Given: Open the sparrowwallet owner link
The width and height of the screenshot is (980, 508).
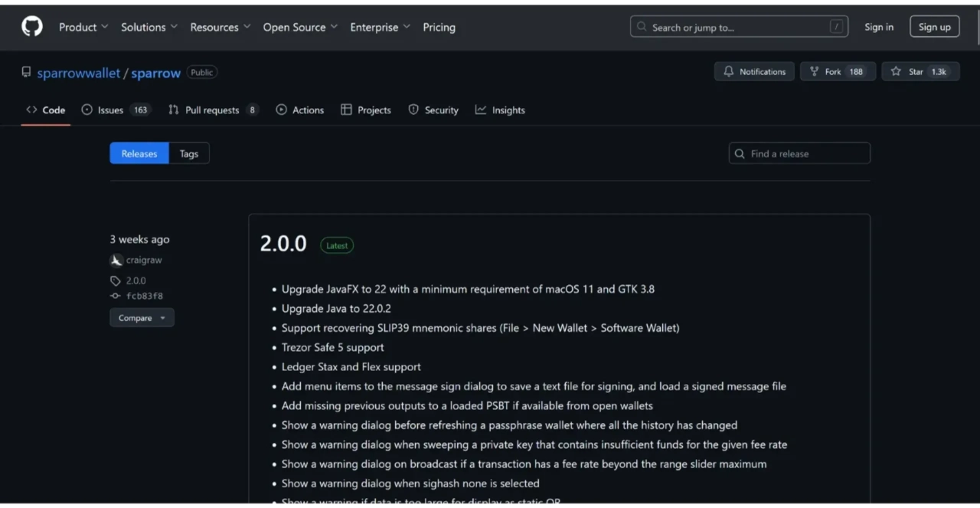Looking at the screenshot, I should coord(78,73).
